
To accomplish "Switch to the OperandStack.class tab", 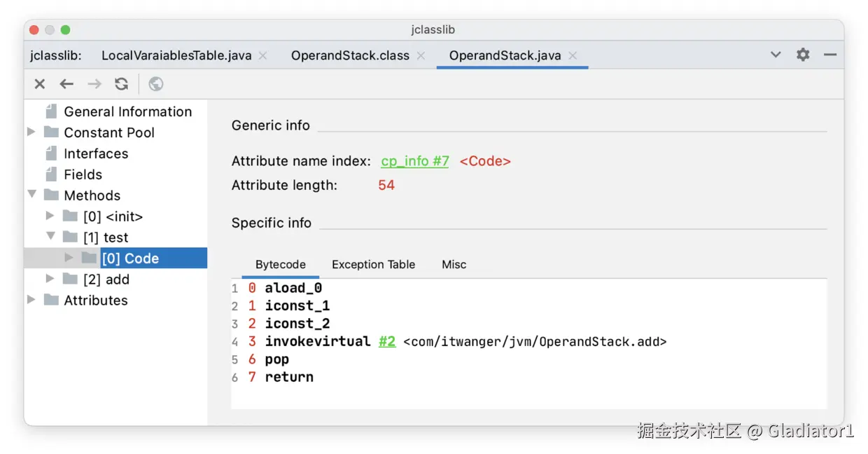I will (350, 55).
